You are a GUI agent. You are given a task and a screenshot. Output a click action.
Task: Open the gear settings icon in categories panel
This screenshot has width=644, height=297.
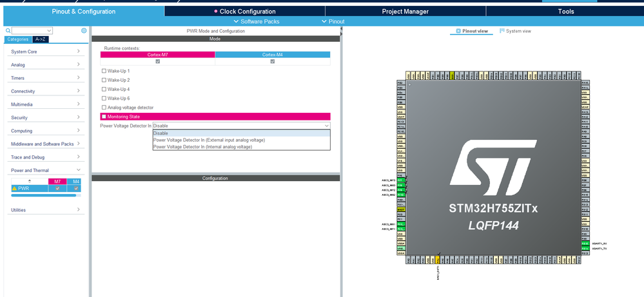pyautogui.click(x=84, y=30)
